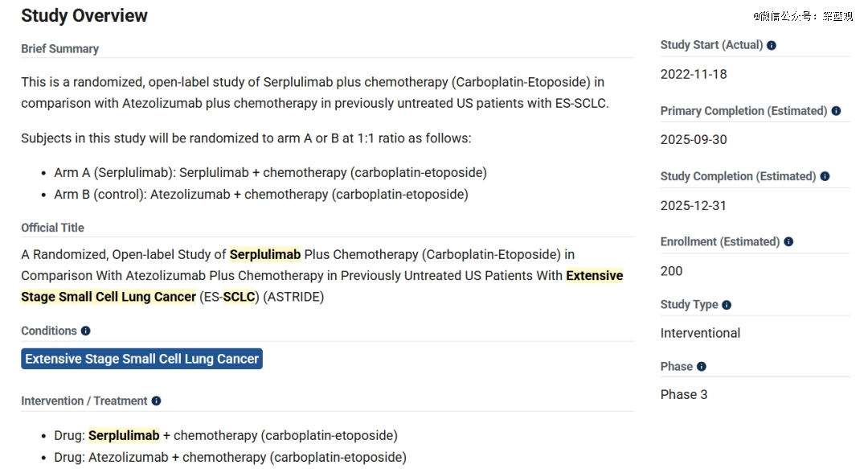The width and height of the screenshot is (868, 469).
Task: Click the enrollment value 200
Action: [671, 271]
